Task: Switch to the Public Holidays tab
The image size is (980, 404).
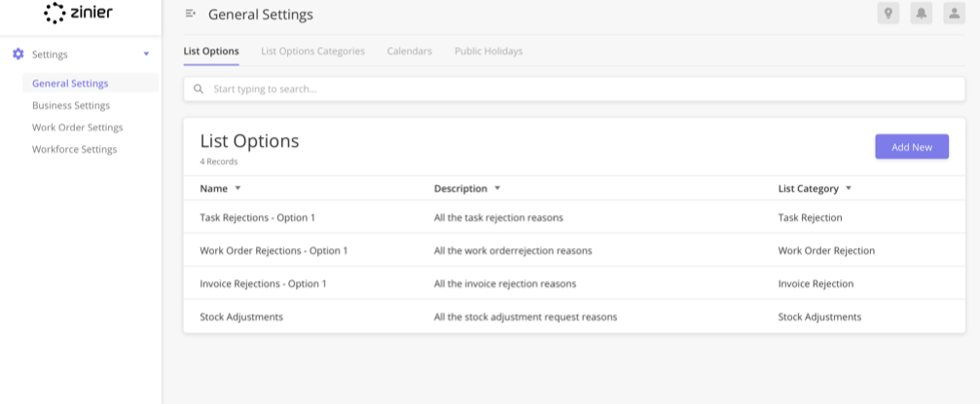Action: (x=489, y=52)
